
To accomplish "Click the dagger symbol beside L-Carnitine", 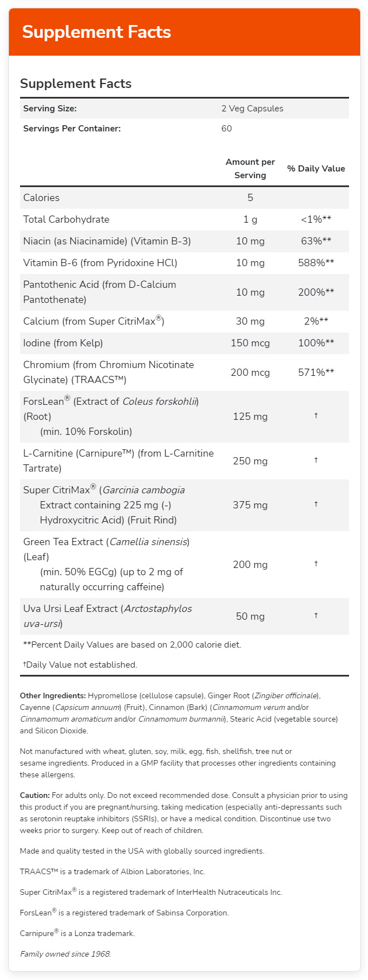I will (x=316, y=460).
